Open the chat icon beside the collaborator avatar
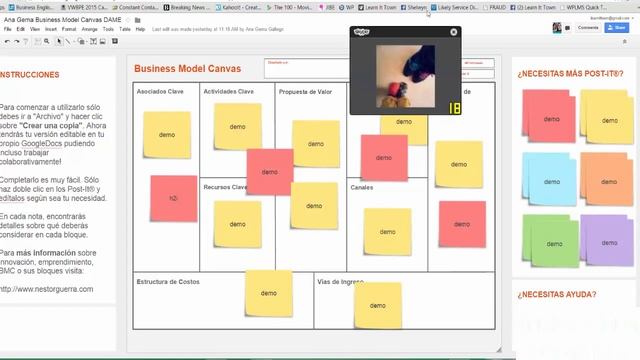Viewport: 640px width, 360px height. point(567,28)
